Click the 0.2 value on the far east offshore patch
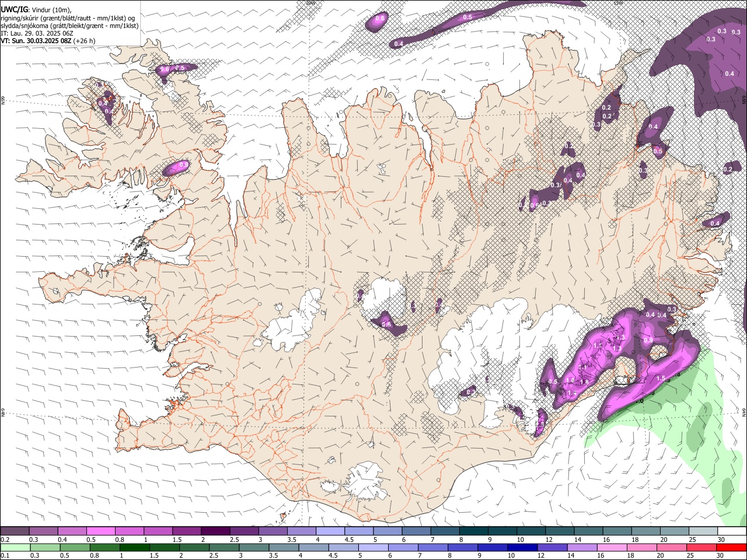747x560 pixels. pyautogui.click(x=728, y=170)
